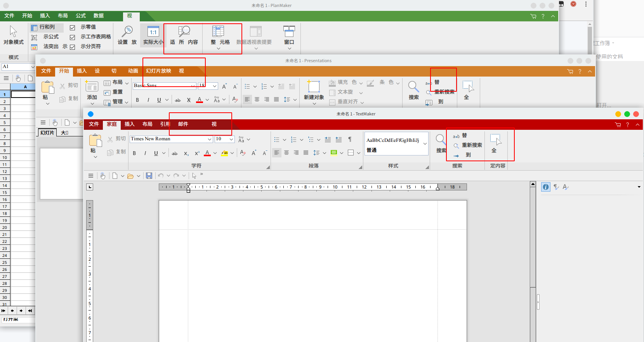Click the strikethrough icon in TextMaker
This screenshot has height=342, width=644.
[175, 153]
